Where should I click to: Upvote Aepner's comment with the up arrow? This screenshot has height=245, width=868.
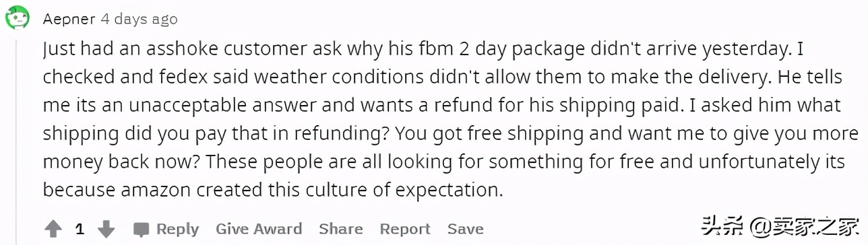53,230
